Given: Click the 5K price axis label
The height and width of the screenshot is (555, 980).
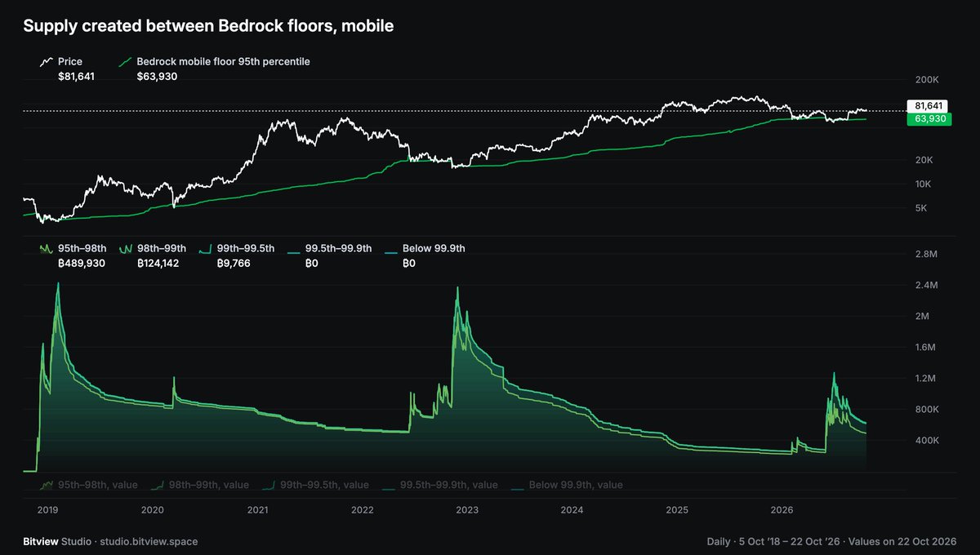Looking at the screenshot, I should (922, 208).
